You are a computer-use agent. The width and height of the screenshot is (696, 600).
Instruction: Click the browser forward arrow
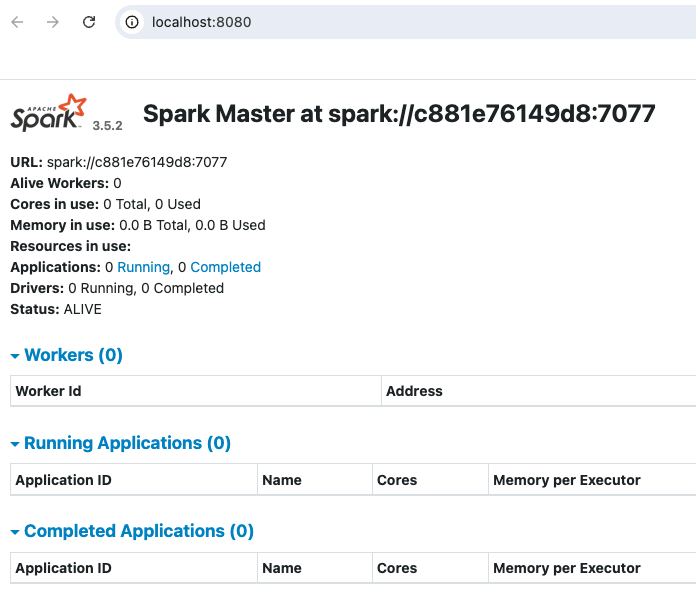pos(53,22)
